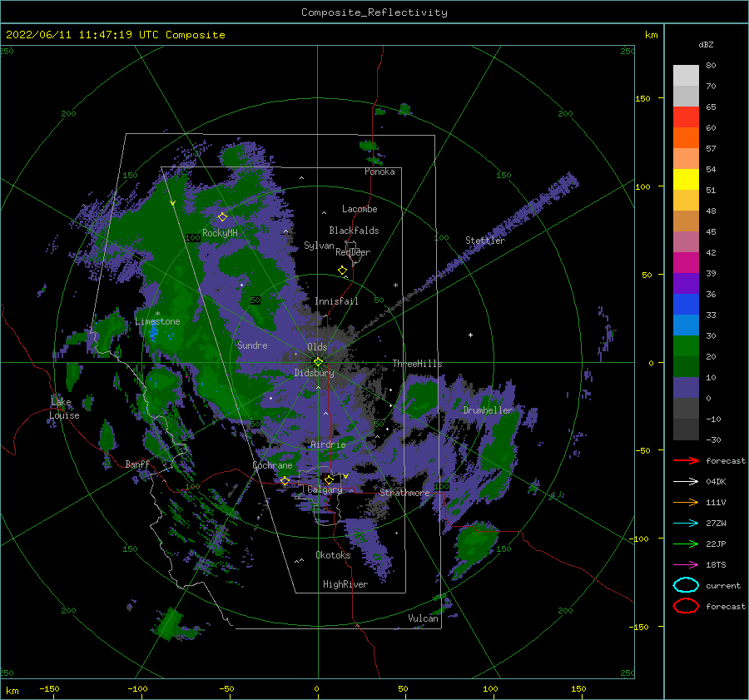749x700 pixels.
Task: Click the Calgary label
Action: point(325,489)
